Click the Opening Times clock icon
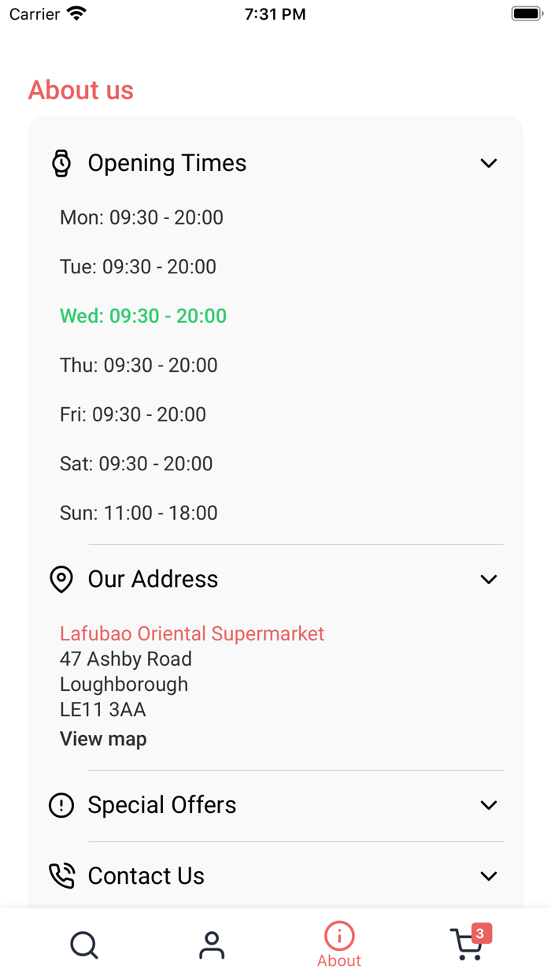Image resolution: width=551 pixels, height=980 pixels. (61, 163)
